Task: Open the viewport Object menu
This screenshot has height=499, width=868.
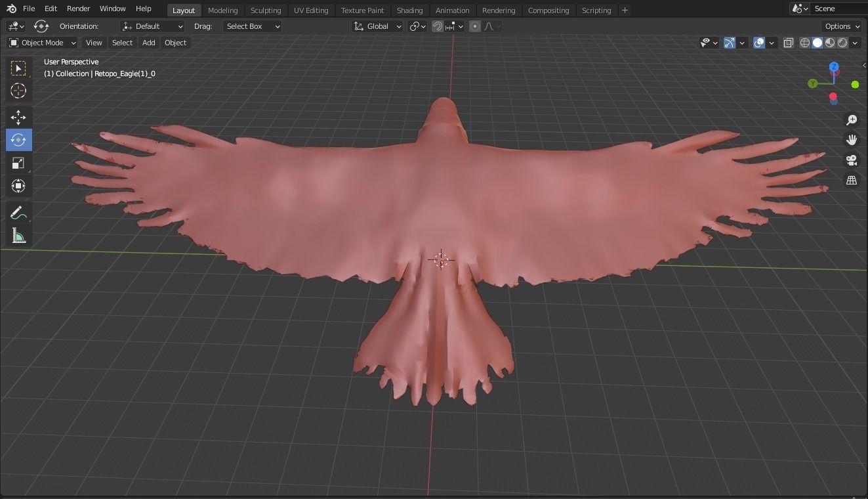Action: tap(175, 43)
